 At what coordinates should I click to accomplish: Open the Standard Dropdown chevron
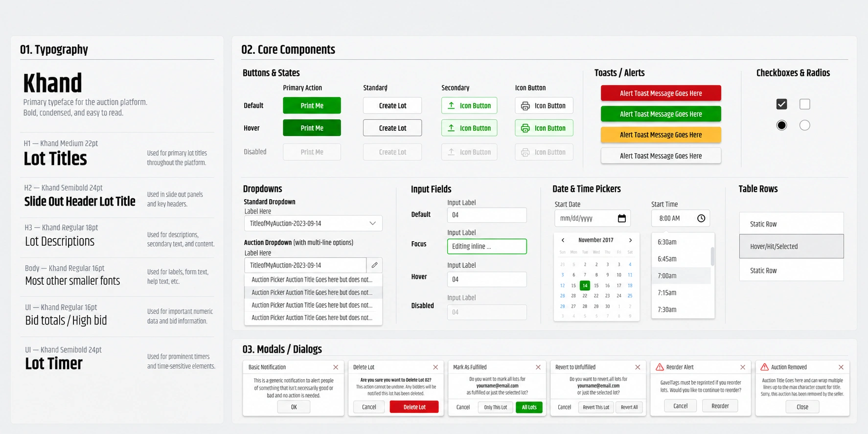coord(372,224)
